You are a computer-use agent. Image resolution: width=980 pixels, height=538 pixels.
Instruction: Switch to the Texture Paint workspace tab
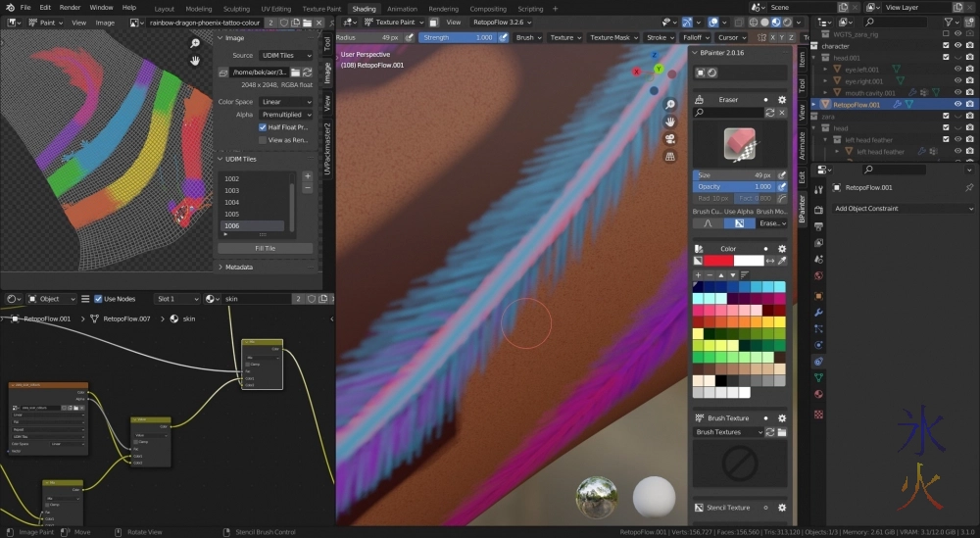pos(321,9)
